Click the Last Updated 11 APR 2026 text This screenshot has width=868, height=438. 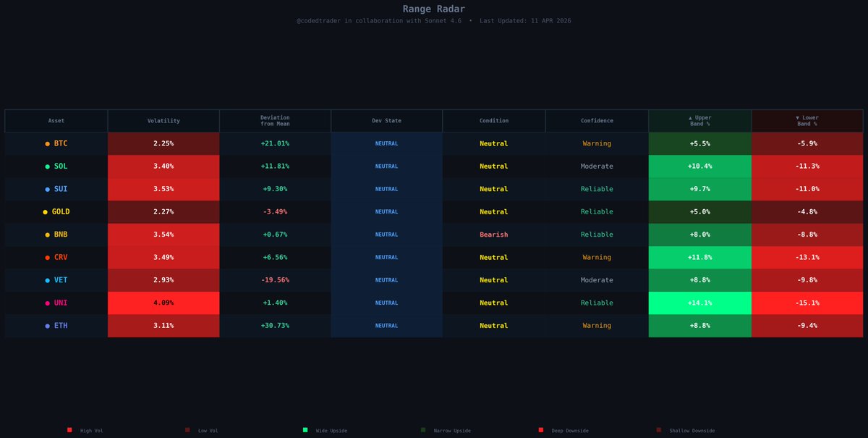[525, 21]
